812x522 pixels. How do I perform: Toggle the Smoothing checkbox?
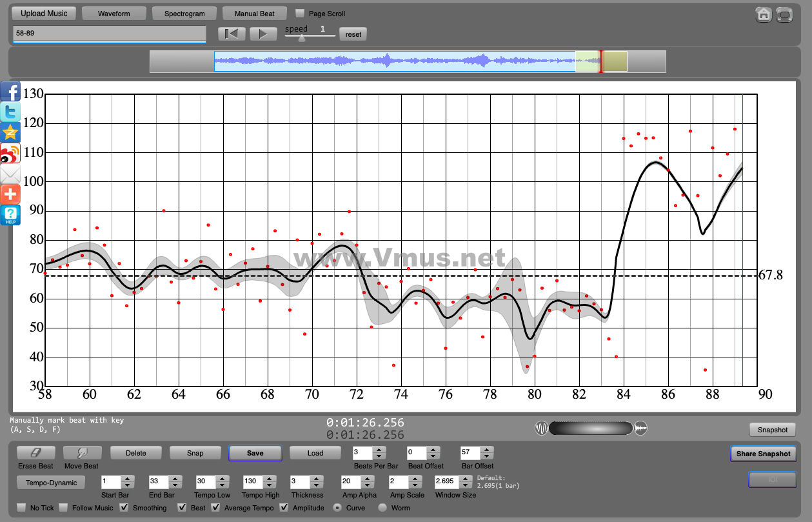tap(124, 508)
